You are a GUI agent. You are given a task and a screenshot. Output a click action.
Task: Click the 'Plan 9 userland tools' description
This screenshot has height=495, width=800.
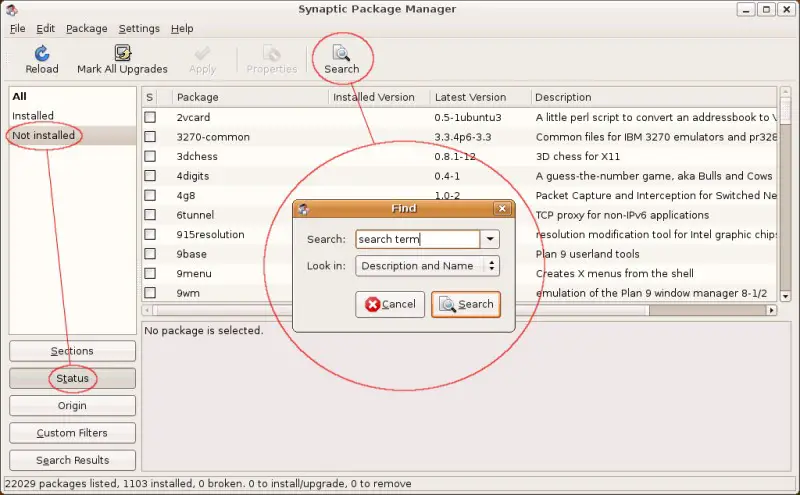588,254
